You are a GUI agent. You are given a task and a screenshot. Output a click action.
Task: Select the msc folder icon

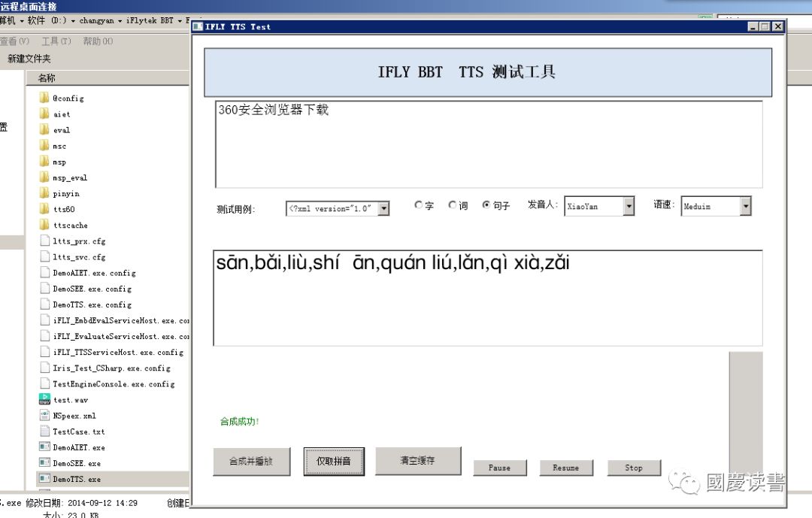[44, 146]
